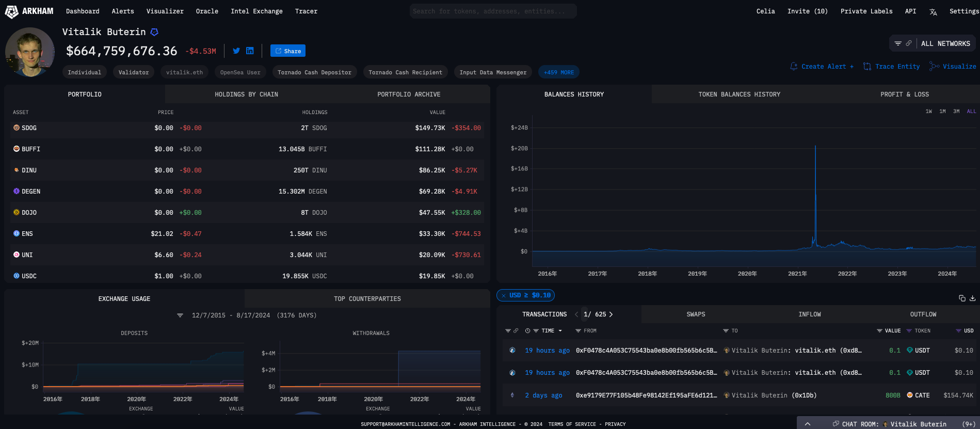Focus the token and address search field
This screenshot has height=429, width=980.
pos(493,11)
